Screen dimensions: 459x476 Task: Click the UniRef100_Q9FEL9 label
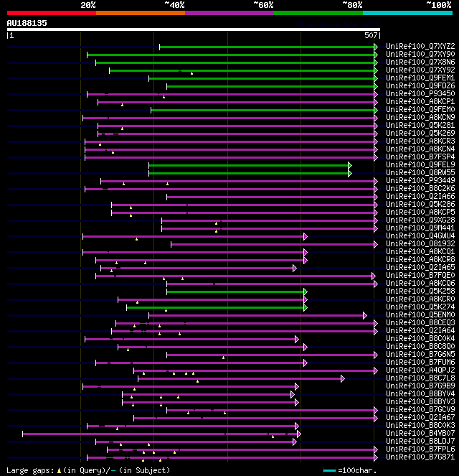pyautogui.click(x=420, y=164)
